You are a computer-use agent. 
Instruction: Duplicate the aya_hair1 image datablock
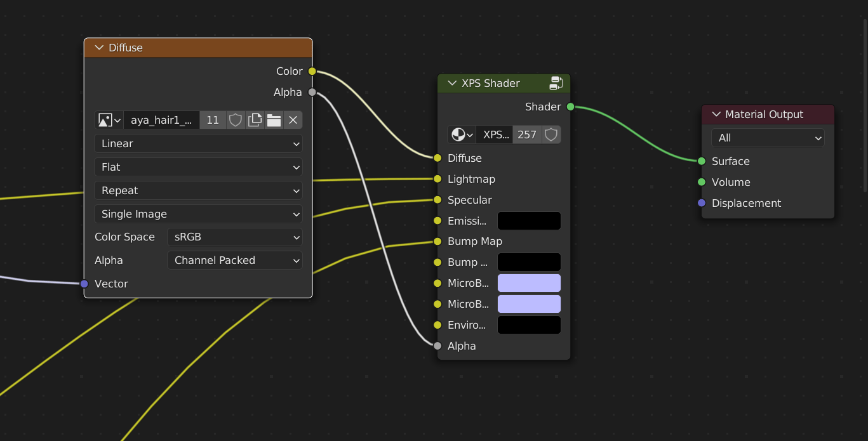[x=255, y=120]
